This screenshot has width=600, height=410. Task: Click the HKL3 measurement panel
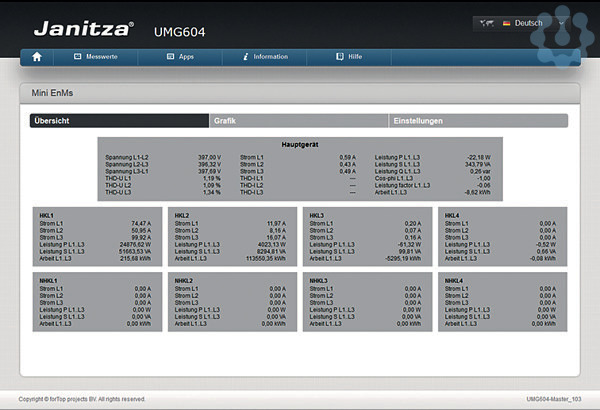click(367, 235)
